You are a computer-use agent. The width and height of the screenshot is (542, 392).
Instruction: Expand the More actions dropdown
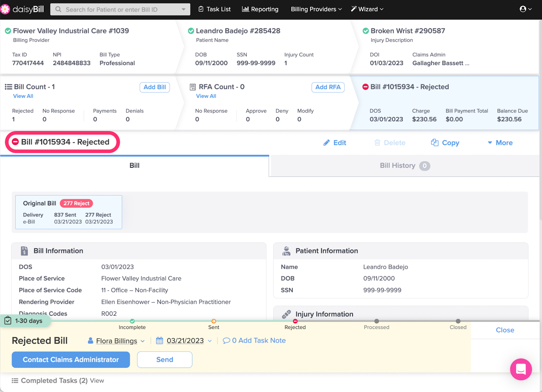pos(500,143)
